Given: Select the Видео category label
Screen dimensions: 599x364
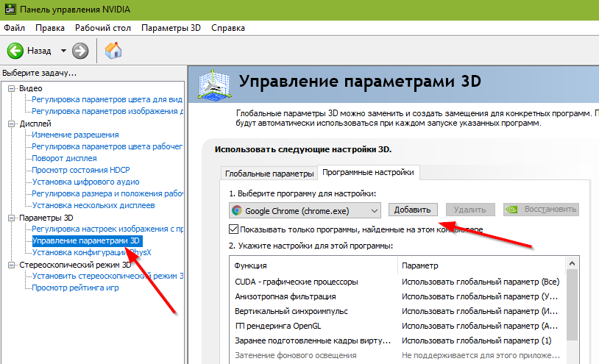Looking at the screenshot, I should pos(31,88).
